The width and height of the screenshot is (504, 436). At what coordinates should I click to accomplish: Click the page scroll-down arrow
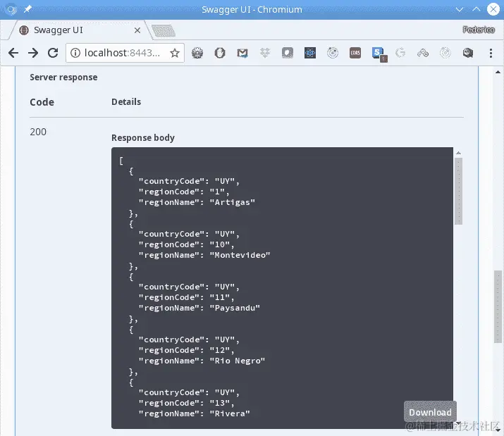point(498,430)
